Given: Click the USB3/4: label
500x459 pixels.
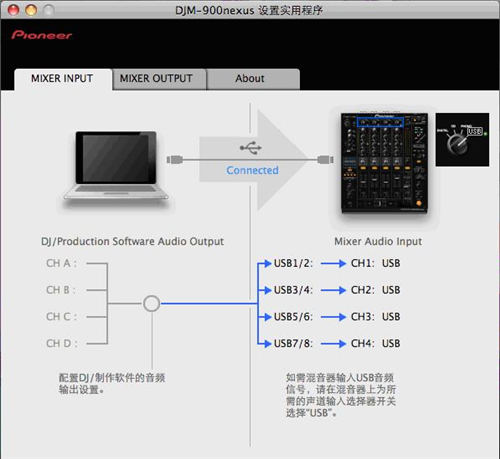Looking at the screenshot, I should coord(293,290).
